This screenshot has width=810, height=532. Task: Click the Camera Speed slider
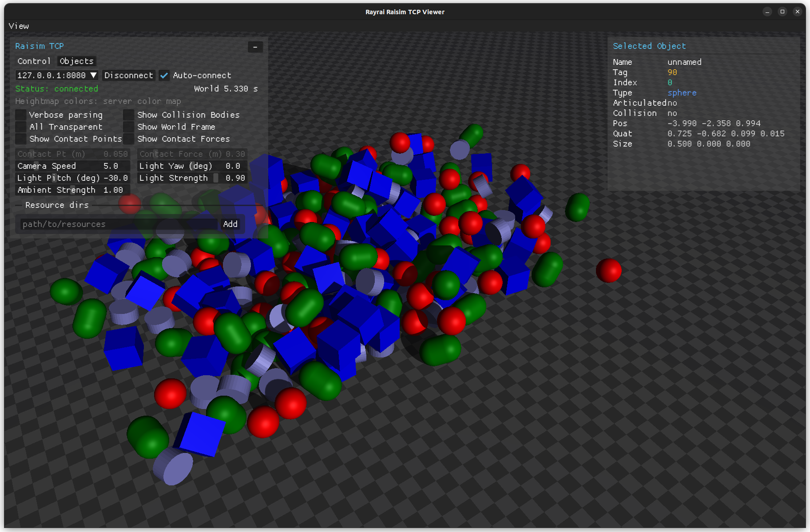coord(72,166)
